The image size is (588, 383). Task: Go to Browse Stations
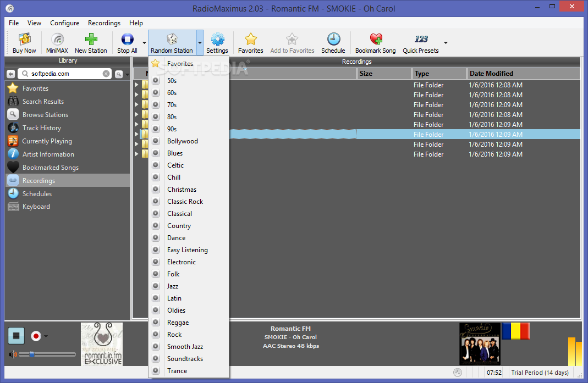[68, 115]
